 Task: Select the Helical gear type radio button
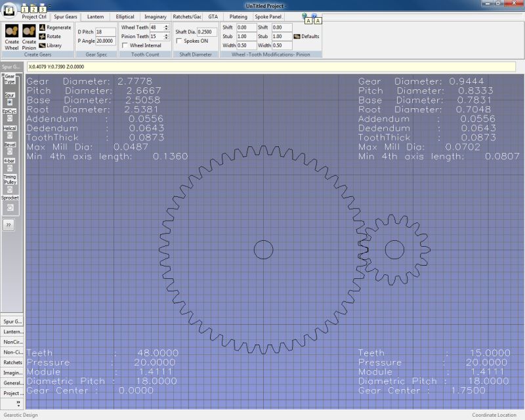coord(10,135)
